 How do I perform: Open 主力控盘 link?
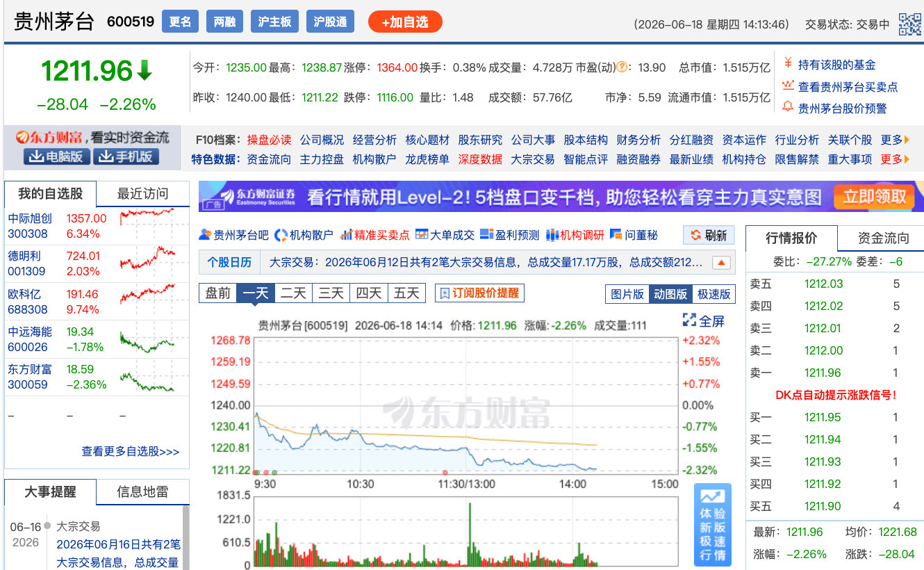pos(322,159)
